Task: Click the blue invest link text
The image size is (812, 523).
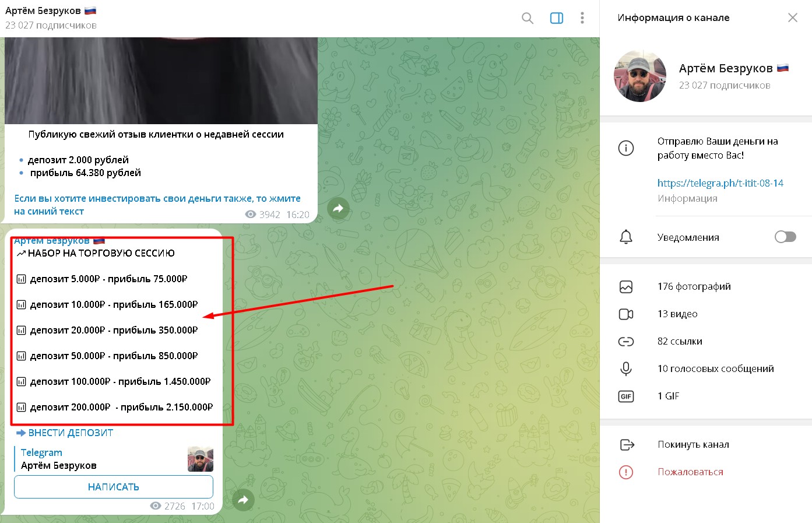Action: pos(157,205)
